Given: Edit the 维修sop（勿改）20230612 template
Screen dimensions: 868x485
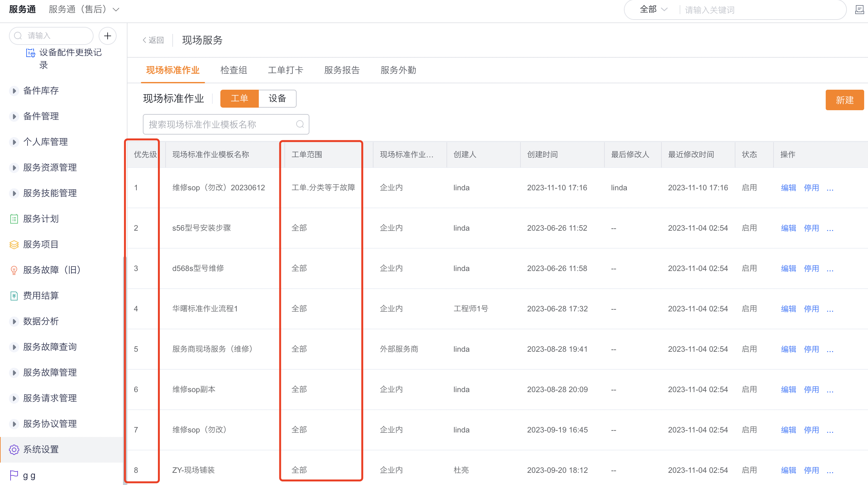Looking at the screenshot, I should point(788,188).
